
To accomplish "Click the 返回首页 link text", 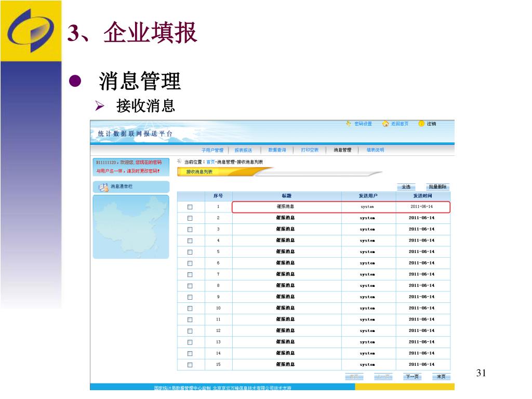I will point(400,124).
